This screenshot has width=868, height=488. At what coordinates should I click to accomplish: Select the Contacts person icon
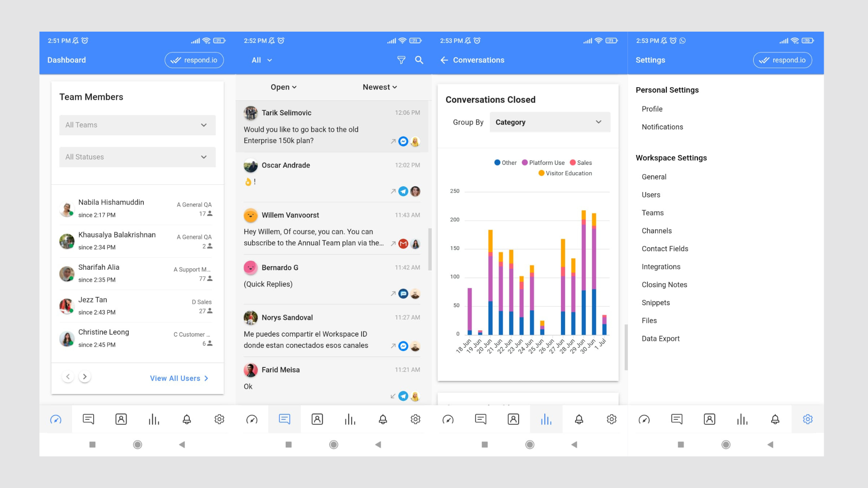[120, 418]
